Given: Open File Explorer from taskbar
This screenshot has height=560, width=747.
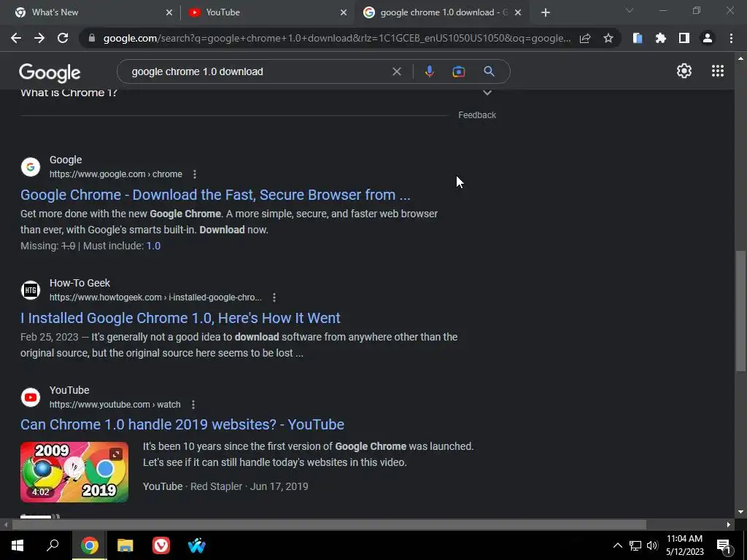Looking at the screenshot, I should point(125,545).
